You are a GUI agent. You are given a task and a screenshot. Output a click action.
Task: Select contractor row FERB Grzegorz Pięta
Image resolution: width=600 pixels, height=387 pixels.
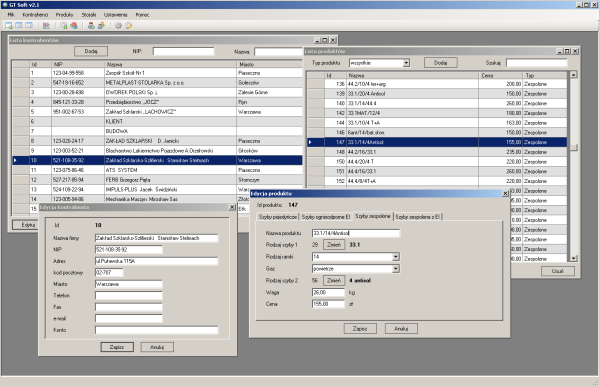[x=157, y=180]
